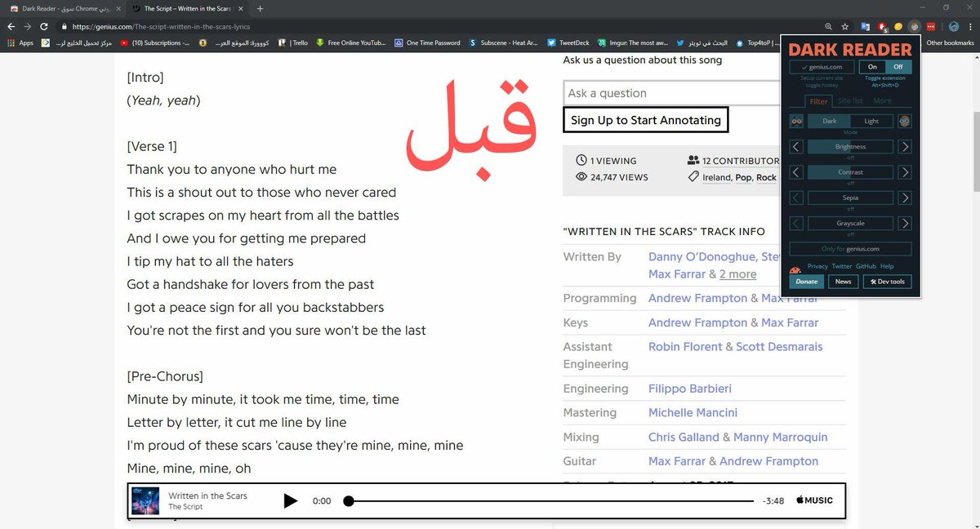
Task: Click the red extension icon in toolbar
Action: pyautogui.click(x=883, y=26)
